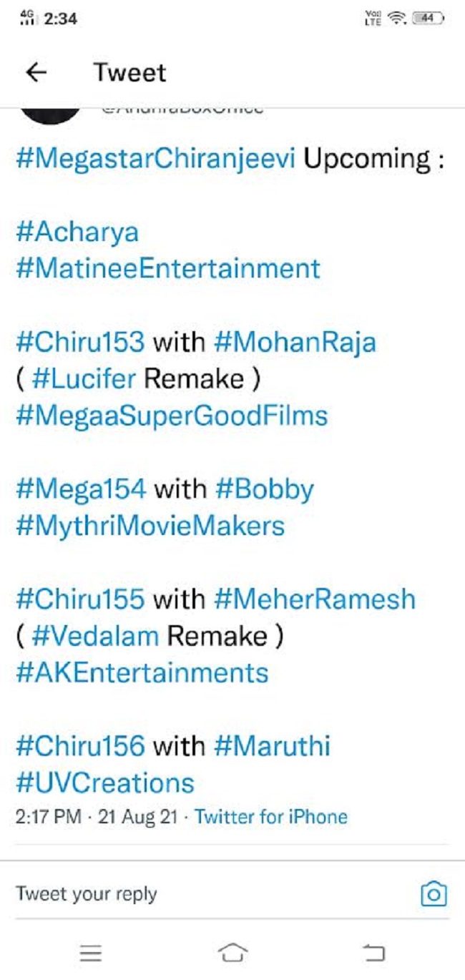
Task: Tap the #UVCreations hashtag
Action: (104, 783)
